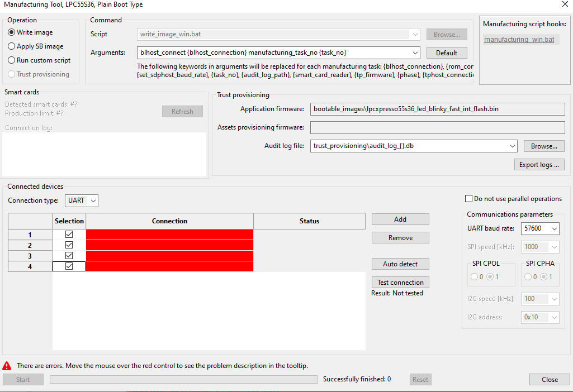The image size is (573, 392).
Task: Open the manufacturing_win.bat script hook link
Action: [x=519, y=40]
